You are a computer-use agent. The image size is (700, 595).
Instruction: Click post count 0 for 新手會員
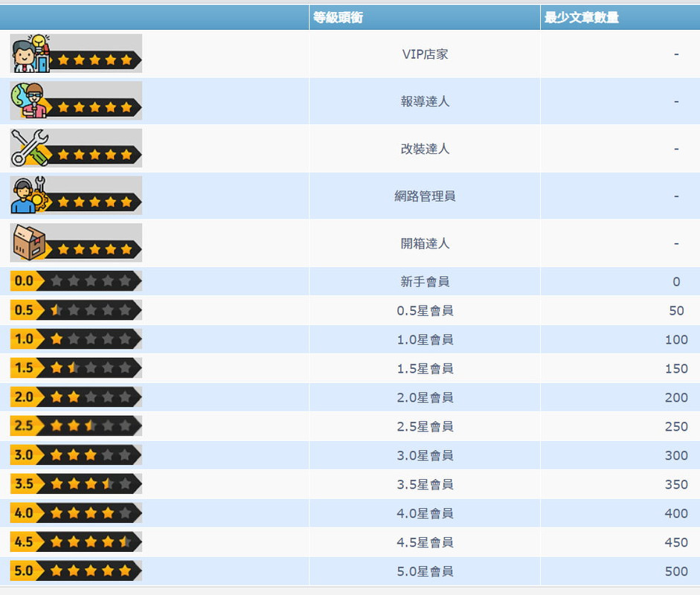(x=676, y=282)
